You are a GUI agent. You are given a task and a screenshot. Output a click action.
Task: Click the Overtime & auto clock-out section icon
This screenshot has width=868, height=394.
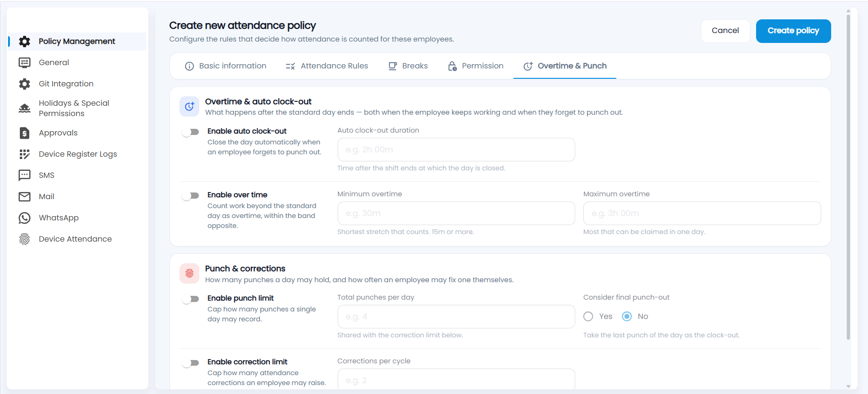pyautogui.click(x=189, y=107)
